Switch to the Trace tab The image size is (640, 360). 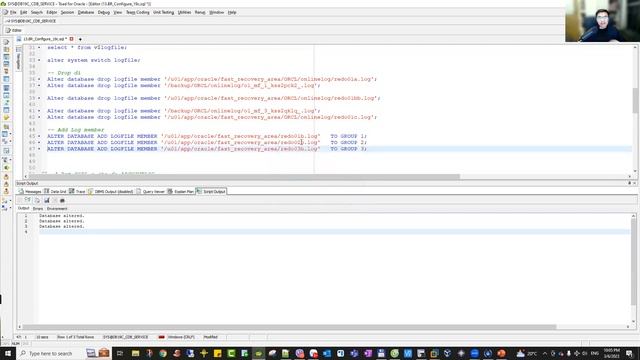[x=77, y=191]
